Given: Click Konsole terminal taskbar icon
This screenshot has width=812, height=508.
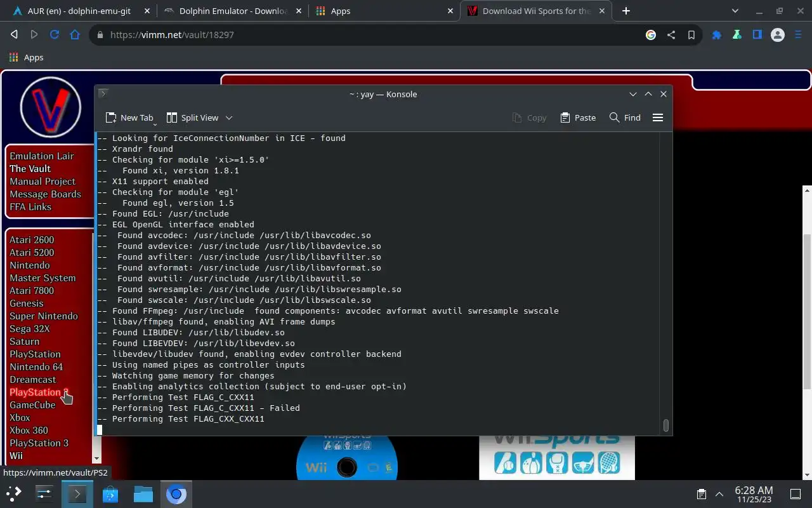Looking at the screenshot, I should tap(77, 493).
